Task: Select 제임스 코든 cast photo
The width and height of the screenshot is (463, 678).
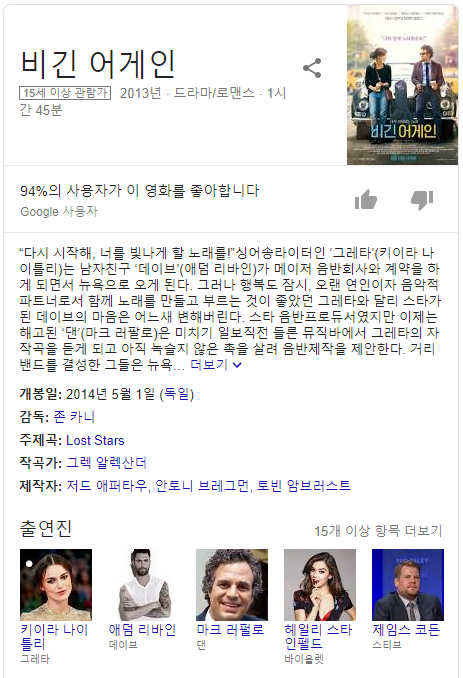Action: 408,585
